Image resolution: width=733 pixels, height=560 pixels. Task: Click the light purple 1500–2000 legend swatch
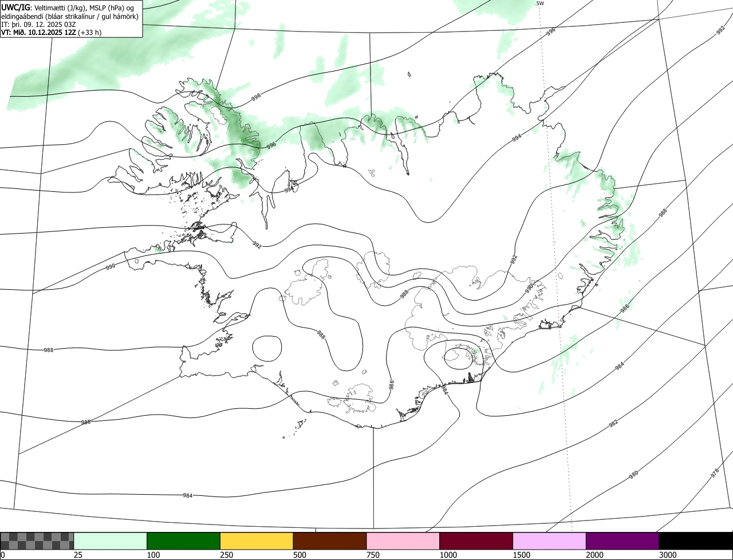coord(549,541)
